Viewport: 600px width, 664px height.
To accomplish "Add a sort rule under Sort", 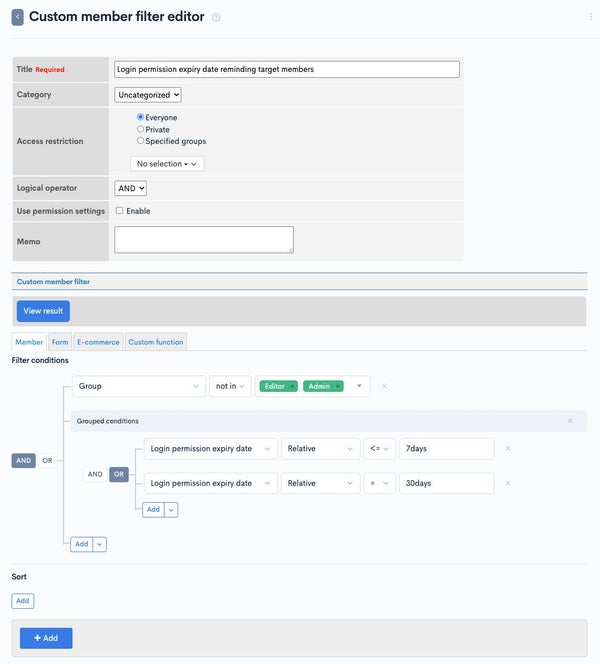I will coord(22,601).
